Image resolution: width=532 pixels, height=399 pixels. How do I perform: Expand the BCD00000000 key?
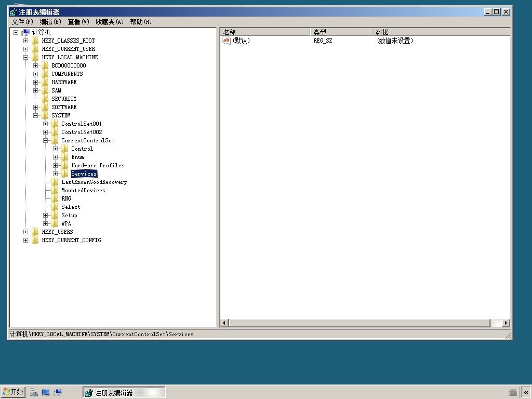35,66
